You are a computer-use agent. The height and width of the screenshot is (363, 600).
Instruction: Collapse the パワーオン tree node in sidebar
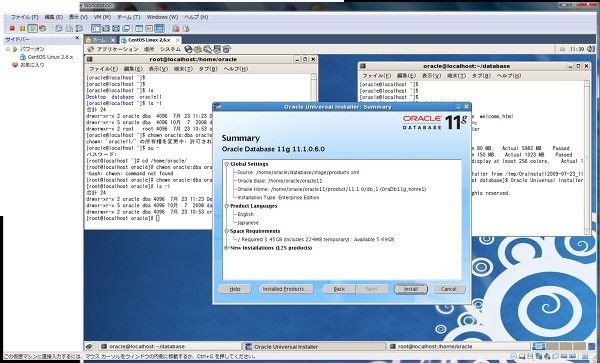(x=7, y=49)
